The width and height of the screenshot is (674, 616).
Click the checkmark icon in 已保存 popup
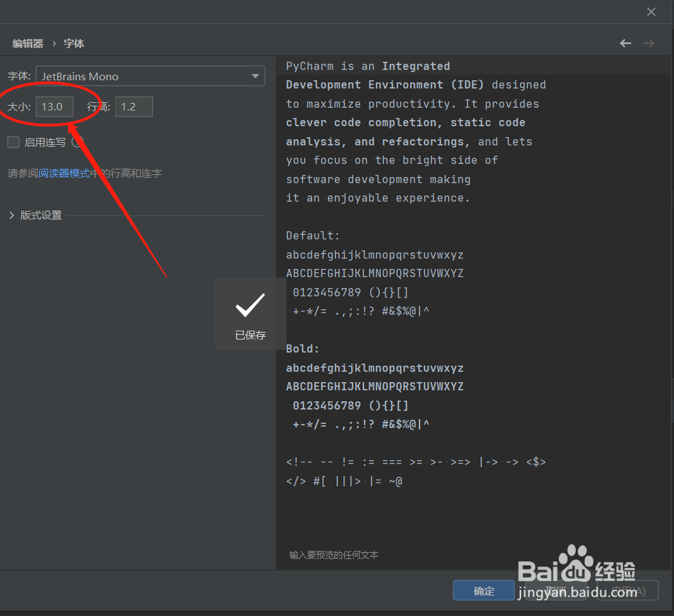click(x=250, y=305)
